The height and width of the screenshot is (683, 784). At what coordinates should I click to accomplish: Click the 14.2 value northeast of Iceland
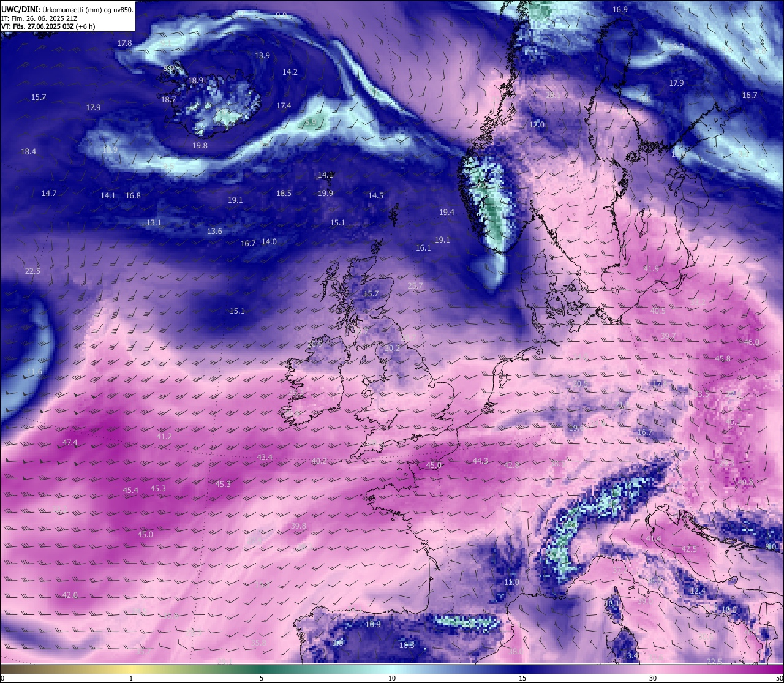290,72
